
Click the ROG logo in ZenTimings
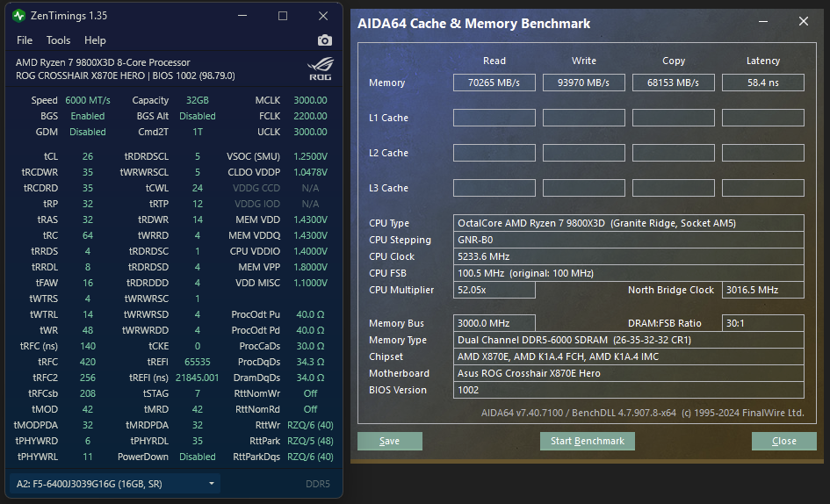(x=320, y=68)
